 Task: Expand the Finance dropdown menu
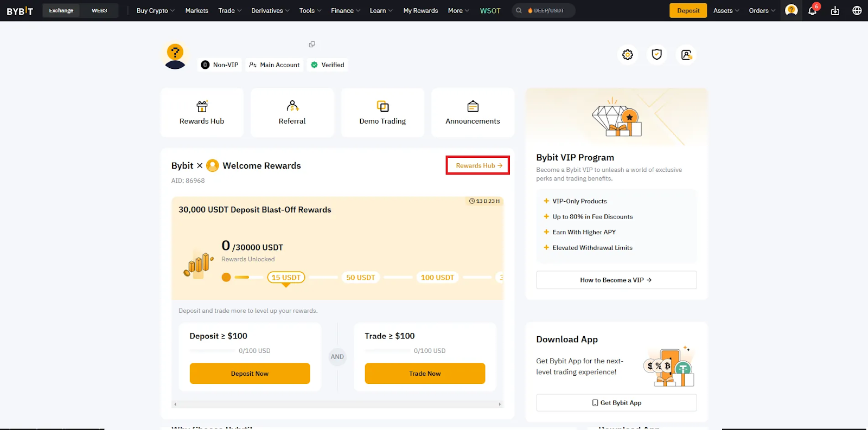346,10
